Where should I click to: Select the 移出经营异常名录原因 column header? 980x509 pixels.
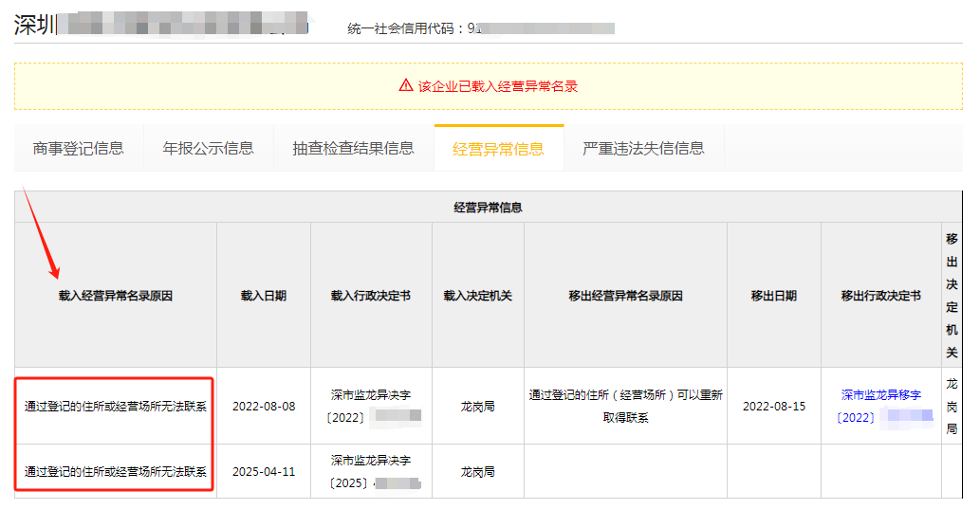[625, 296]
